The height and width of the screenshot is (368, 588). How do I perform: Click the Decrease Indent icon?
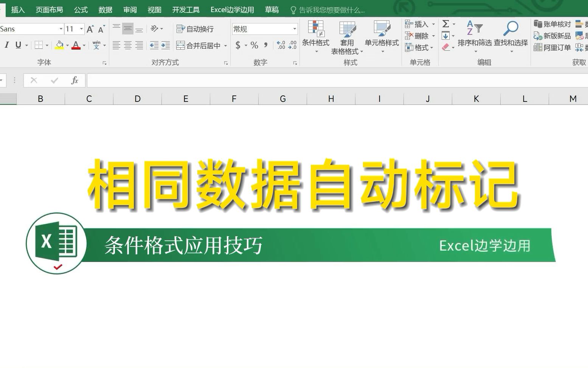[154, 45]
